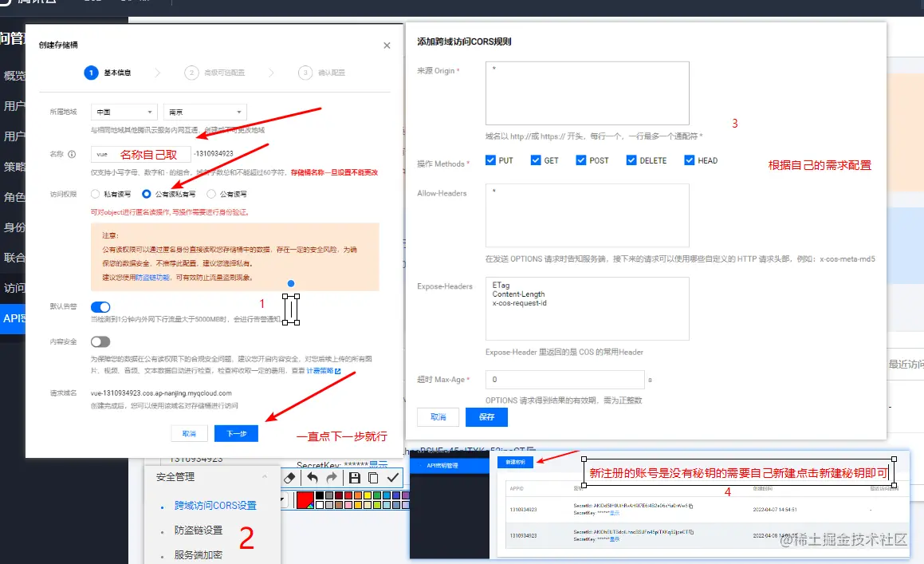This screenshot has height=564, width=924.
Task: Click the undo arrow in annotation toolbar
Action: tap(313, 478)
